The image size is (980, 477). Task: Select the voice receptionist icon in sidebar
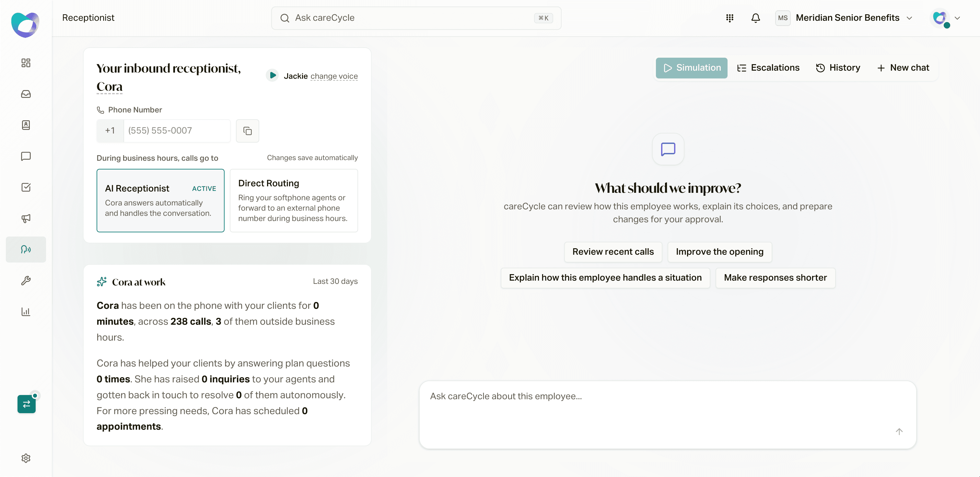[x=26, y=250]
